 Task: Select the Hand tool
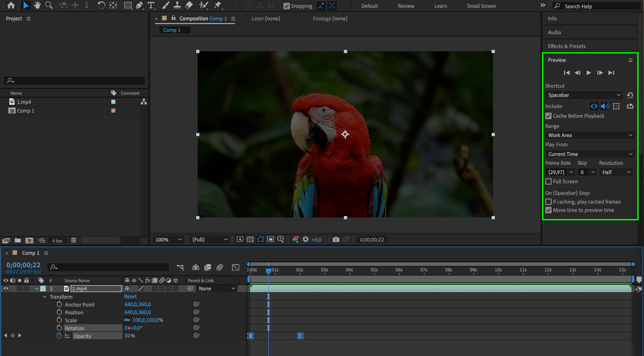point(37,5)
